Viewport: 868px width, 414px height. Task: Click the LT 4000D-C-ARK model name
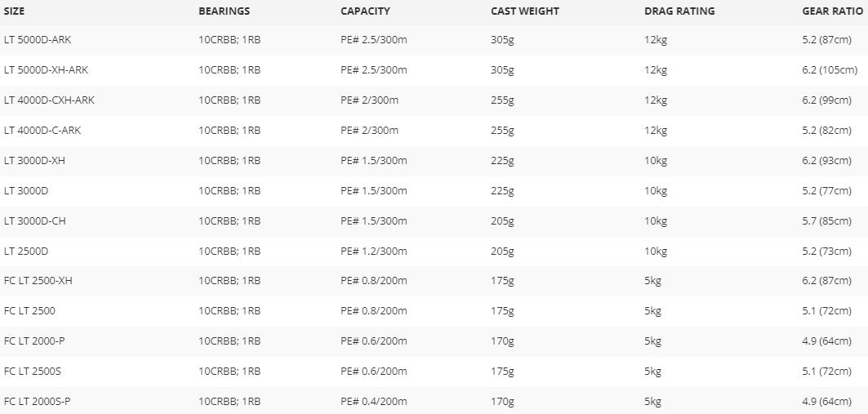point(42,131)
